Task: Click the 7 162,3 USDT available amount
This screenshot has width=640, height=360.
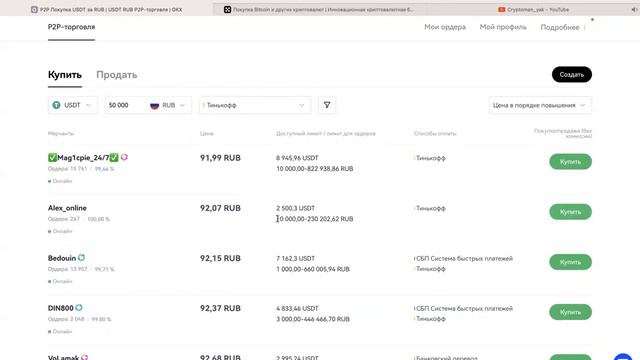Action: 296,258
